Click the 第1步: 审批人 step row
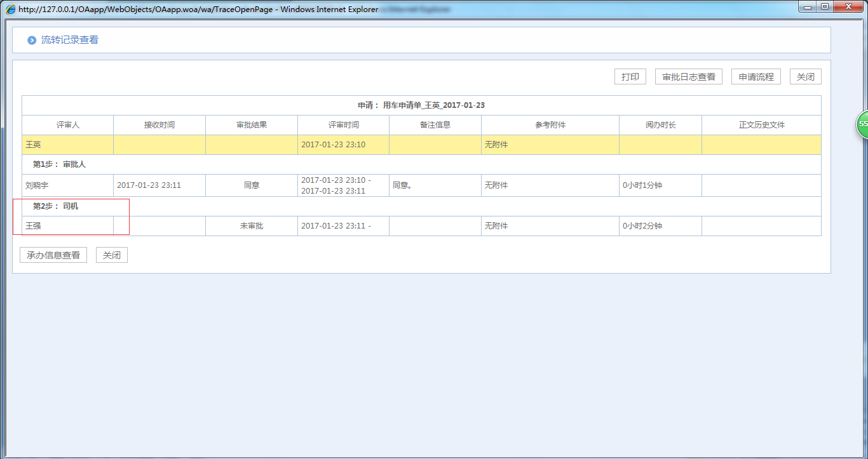This screenshot has height=459, width=868. 59,164
